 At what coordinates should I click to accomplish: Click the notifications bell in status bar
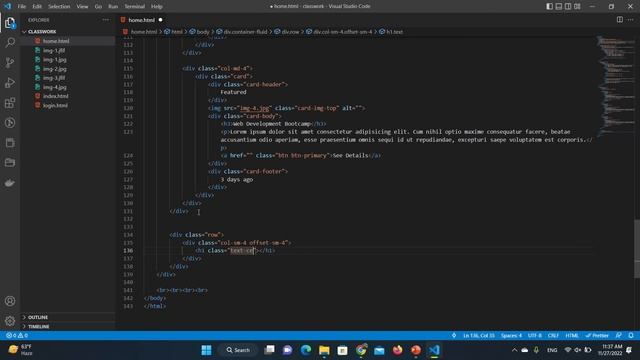tap(631, 335)
